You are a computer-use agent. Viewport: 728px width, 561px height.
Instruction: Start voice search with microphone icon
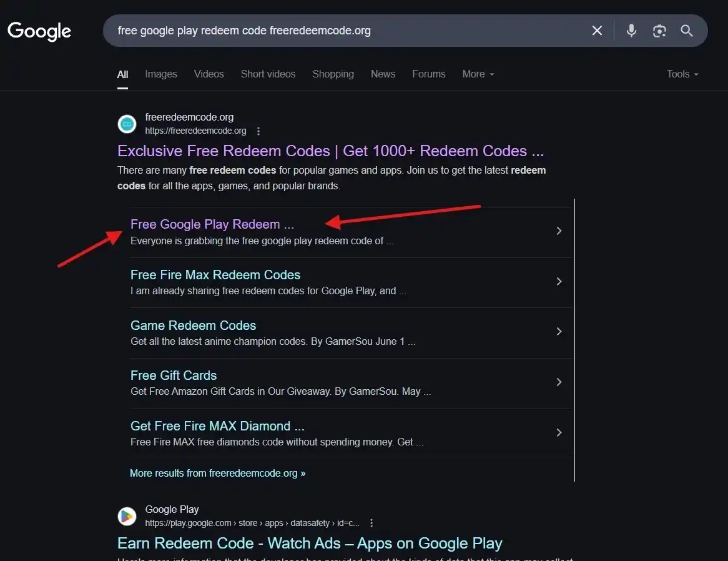(631, 31)
